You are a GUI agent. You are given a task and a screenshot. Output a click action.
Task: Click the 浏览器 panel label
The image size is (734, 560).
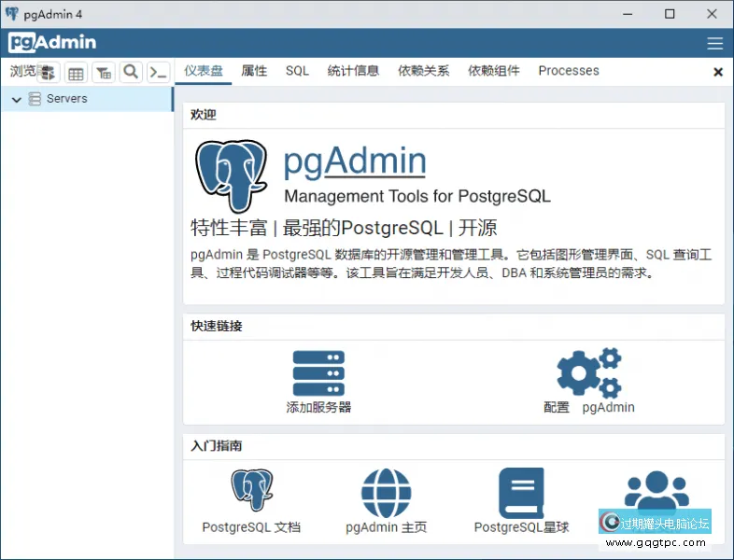point(23,71)
